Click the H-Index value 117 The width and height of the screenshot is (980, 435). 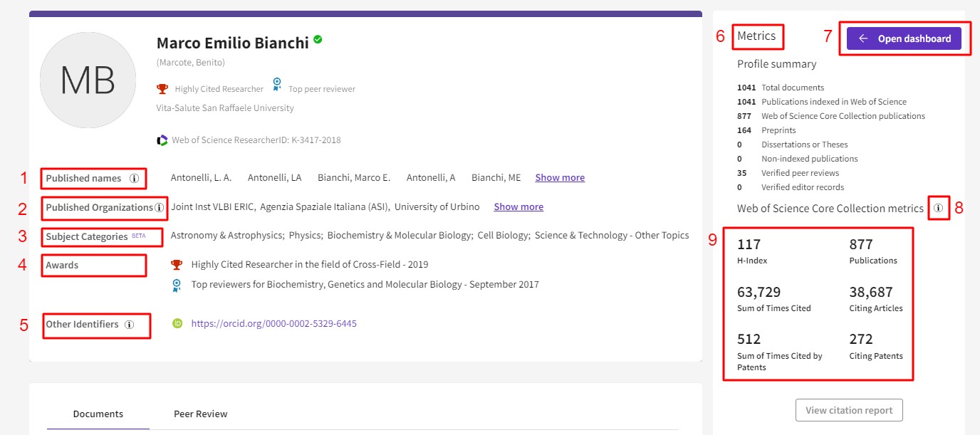[x=749, y=245]
